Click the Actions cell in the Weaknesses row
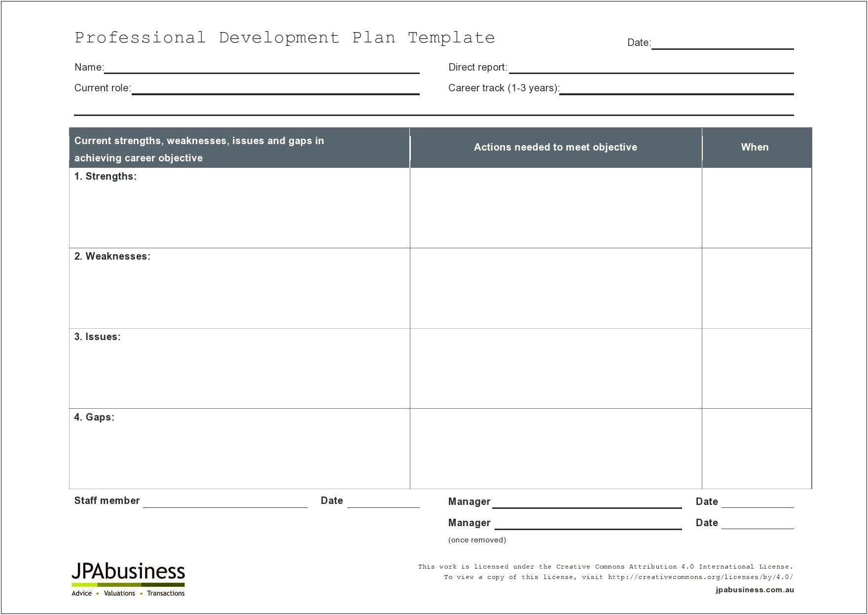The height and width of the screenshot is (615, 868). [x=556, y=288]
